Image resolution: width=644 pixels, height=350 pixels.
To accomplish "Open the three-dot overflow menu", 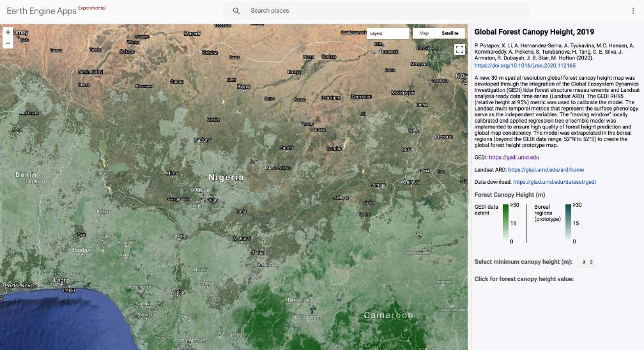I will pyautogui.click(x=633, y=11).
